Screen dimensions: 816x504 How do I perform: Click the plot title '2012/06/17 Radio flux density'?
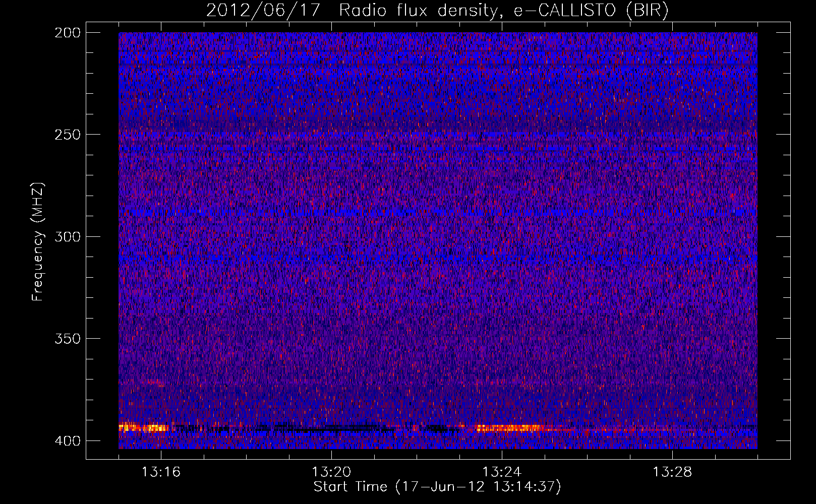click(x=437, y=11)
